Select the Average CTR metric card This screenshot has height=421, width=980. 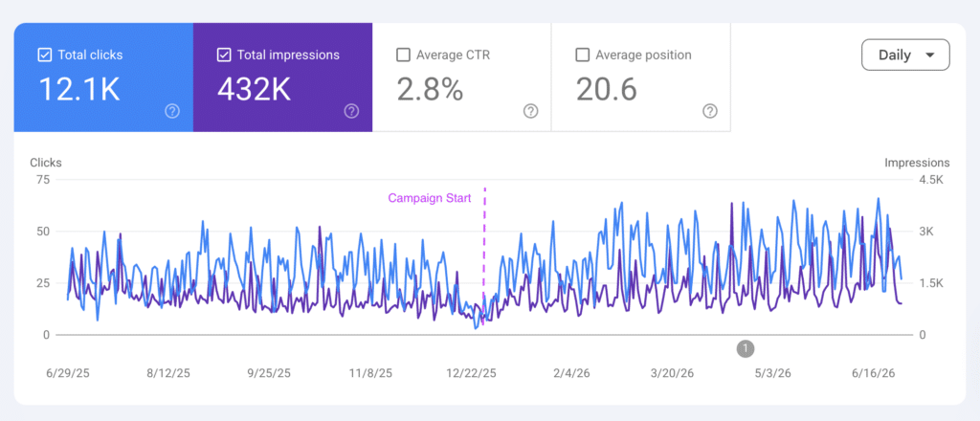pyautogui.click(x=462, y=78)
